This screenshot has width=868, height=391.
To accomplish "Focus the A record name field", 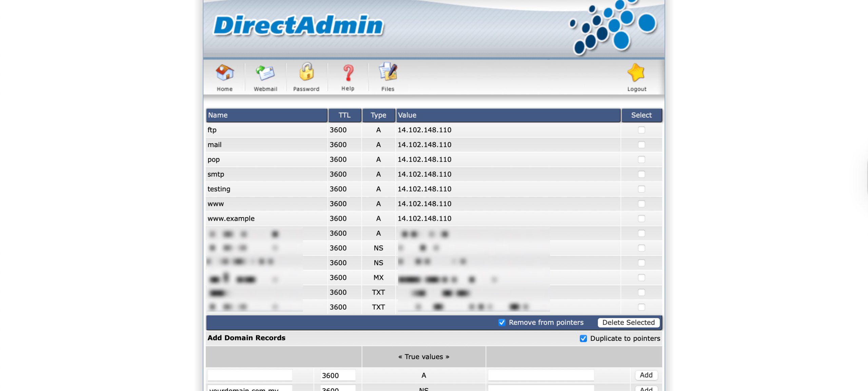I will point(250,375).
